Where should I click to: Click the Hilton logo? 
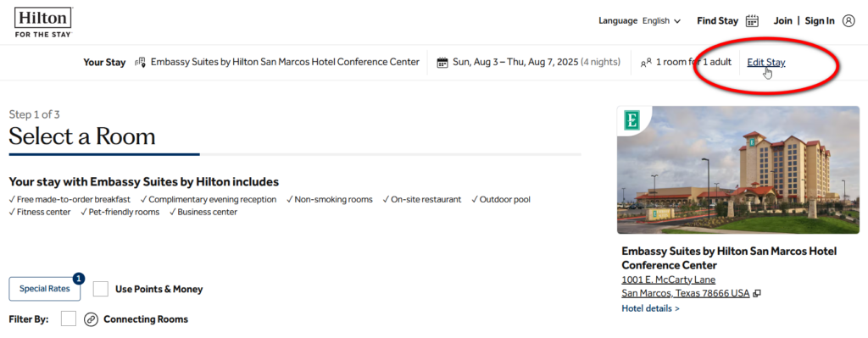coord(43,22)
